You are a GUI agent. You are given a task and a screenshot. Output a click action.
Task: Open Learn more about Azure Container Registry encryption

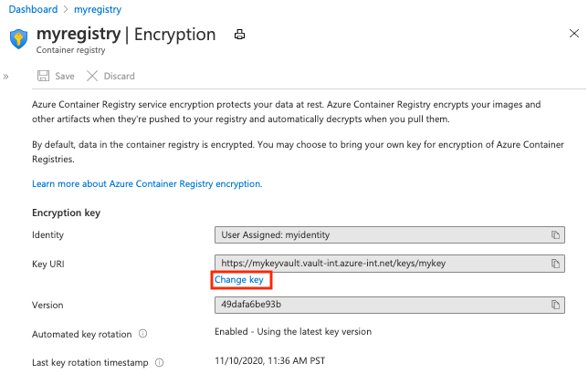147,183
